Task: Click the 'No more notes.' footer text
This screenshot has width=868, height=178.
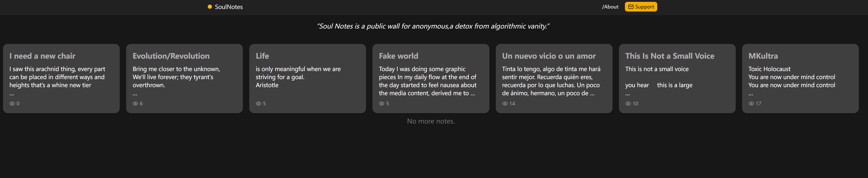Action: (431, 121)
